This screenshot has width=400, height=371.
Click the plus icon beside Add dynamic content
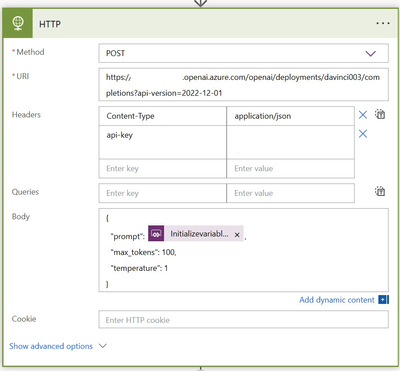[383, 300]
